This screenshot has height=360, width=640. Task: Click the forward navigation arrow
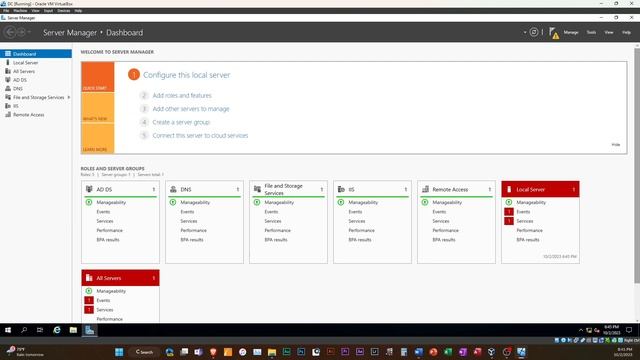[21, 32]
